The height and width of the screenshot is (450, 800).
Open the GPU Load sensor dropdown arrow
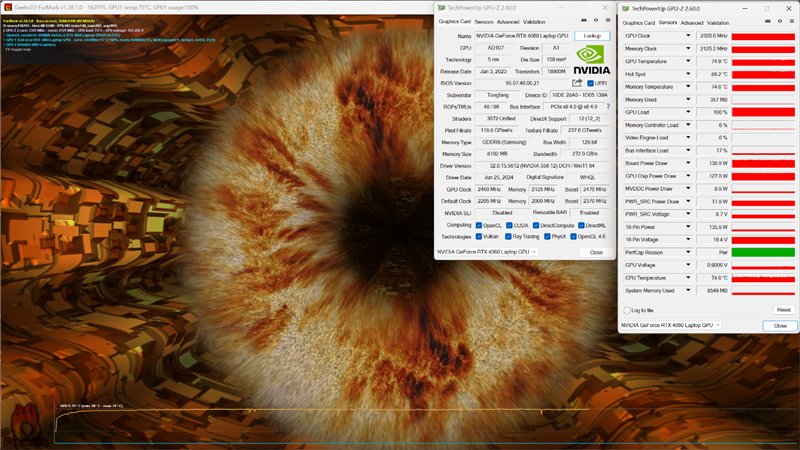688,112
